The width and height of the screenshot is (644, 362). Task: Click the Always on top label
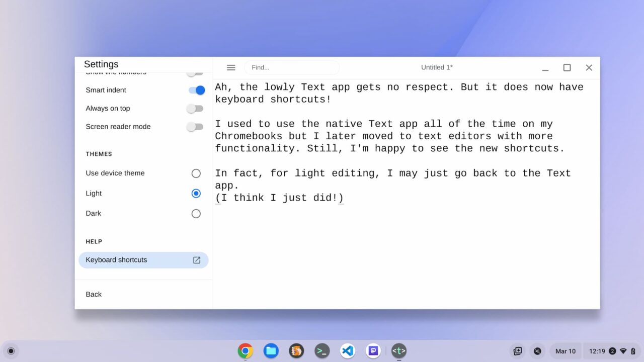(108, 108)
